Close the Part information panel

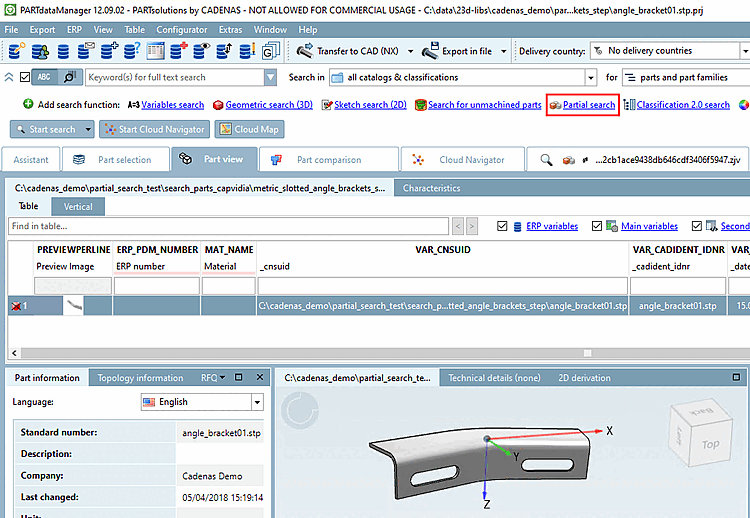(x=260, y=377)
